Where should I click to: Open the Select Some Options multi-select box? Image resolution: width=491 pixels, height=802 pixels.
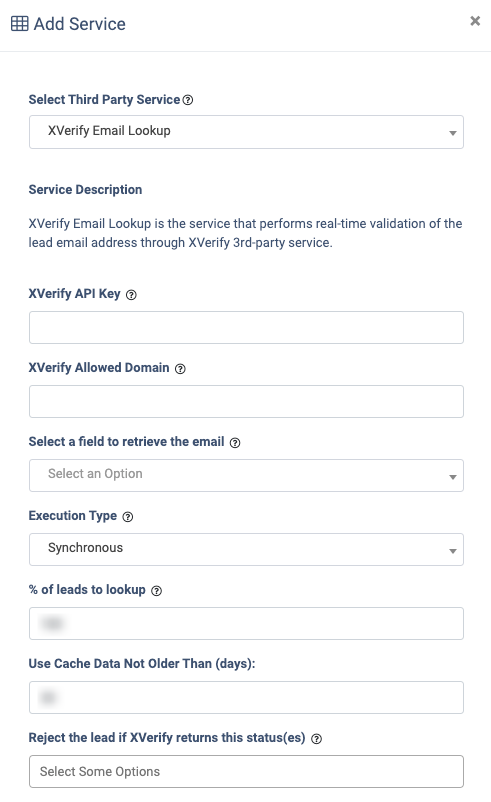point(246,771)
